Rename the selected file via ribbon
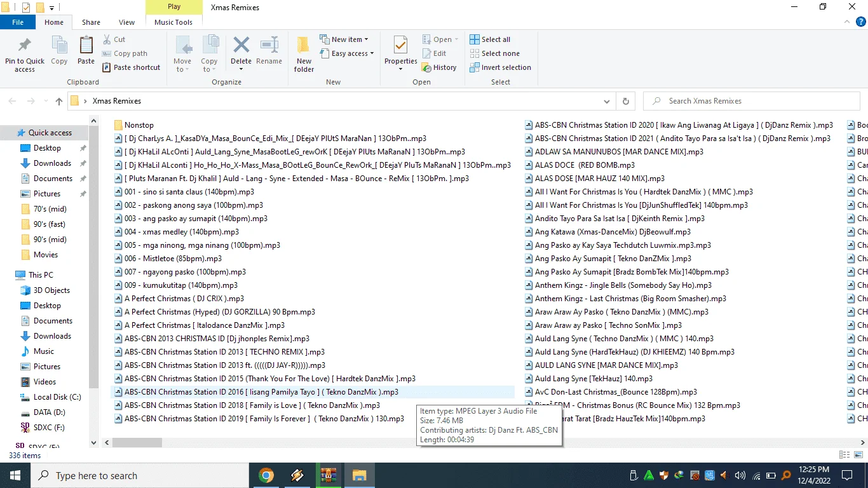This screenshot has width=868, height=488. click(x=269, y=51)
